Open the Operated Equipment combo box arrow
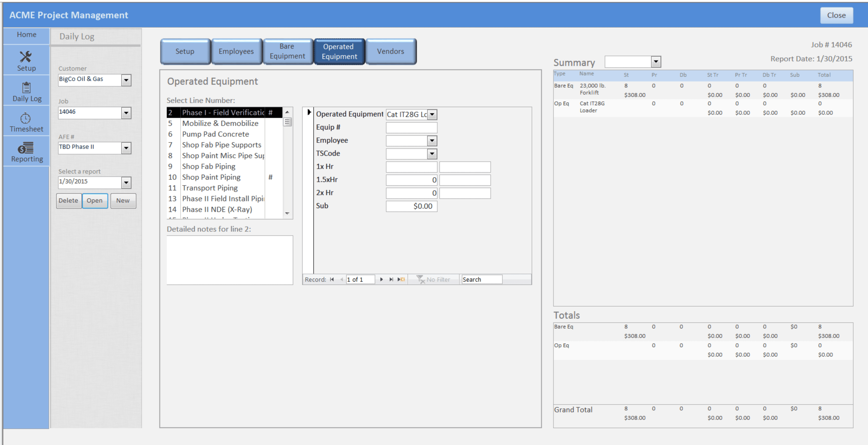This screenshot has width=868, height=445. (432, 114)
